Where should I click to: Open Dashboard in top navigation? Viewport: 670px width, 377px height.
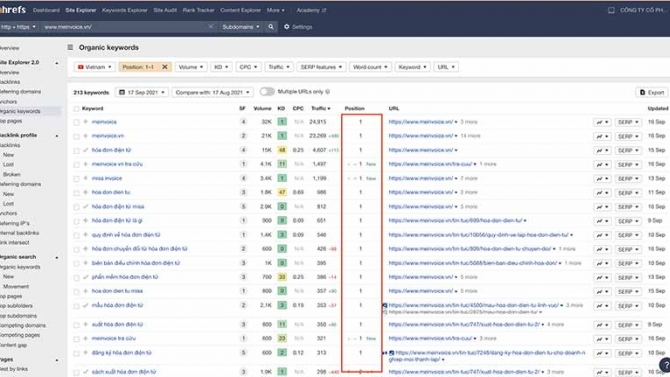point(46,10)
